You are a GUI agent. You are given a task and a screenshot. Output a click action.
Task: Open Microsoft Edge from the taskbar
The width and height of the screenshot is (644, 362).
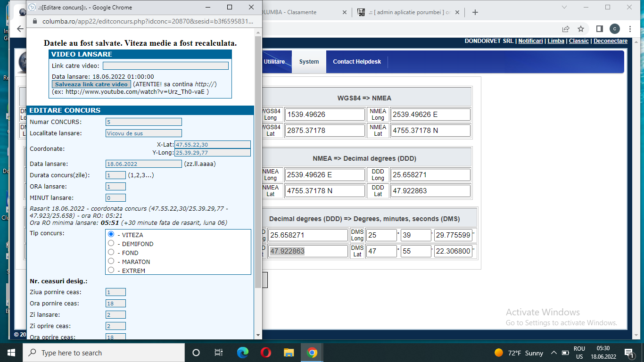coord(243,353)
